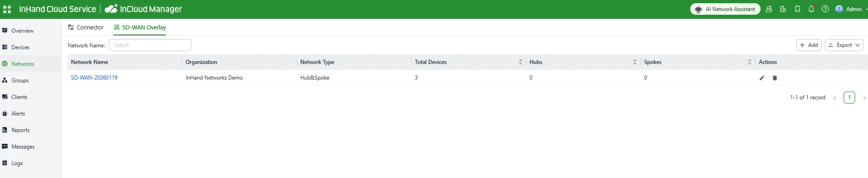
Task: Switch to the Connector tab
Action: (x=86, y=28)
